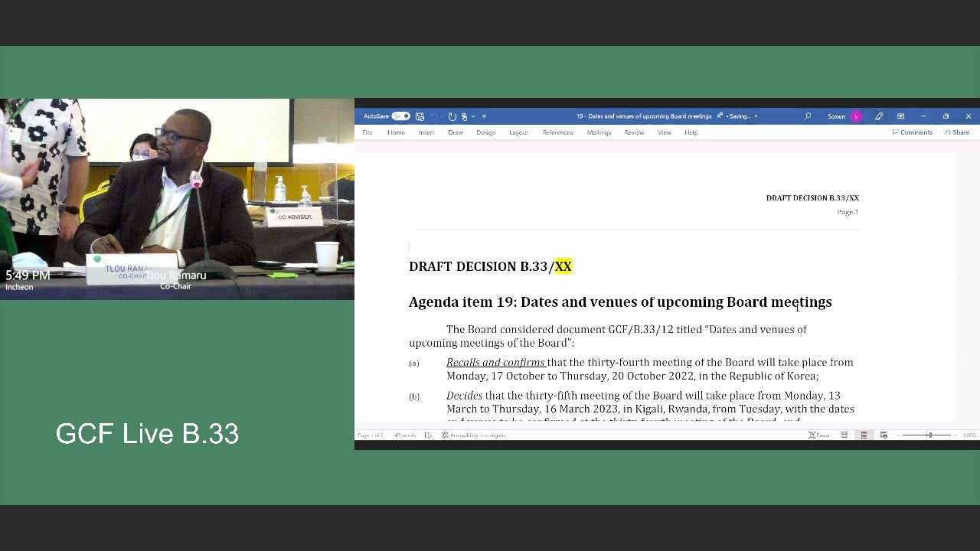Click the Save icon in title bar
980x551 pixels.
point(420,116)
